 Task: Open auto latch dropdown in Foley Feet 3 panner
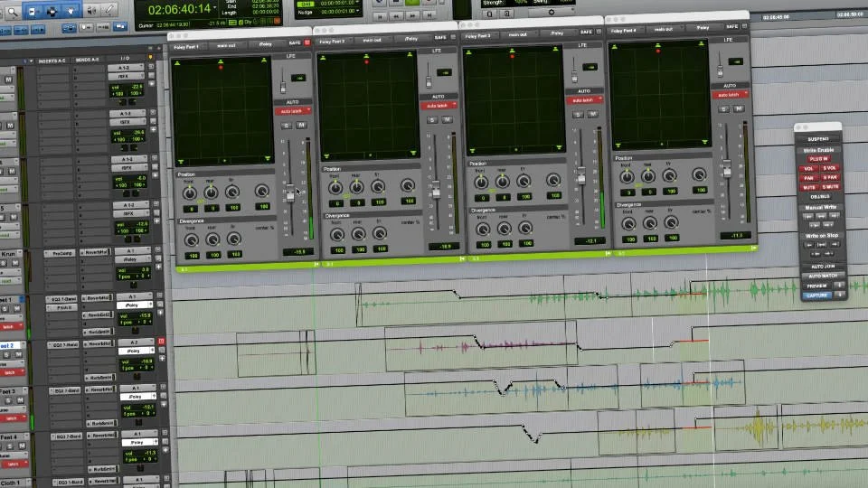pyautogui.click(x=585, y=100)
